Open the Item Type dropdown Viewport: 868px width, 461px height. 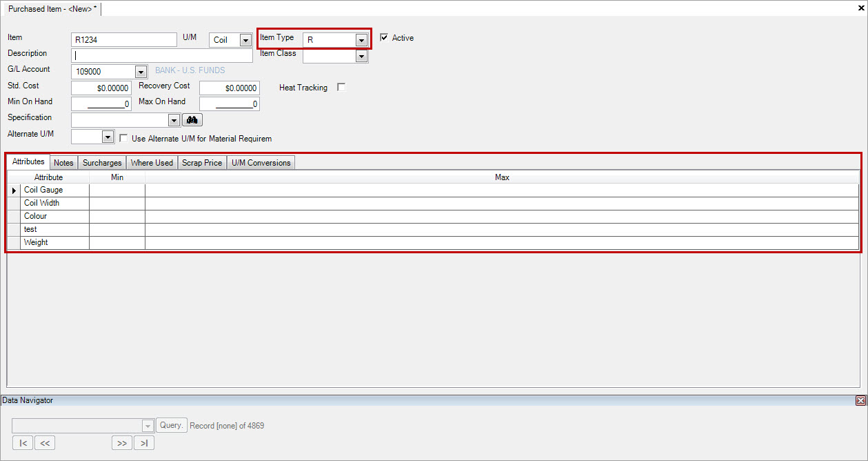point(361,40)
